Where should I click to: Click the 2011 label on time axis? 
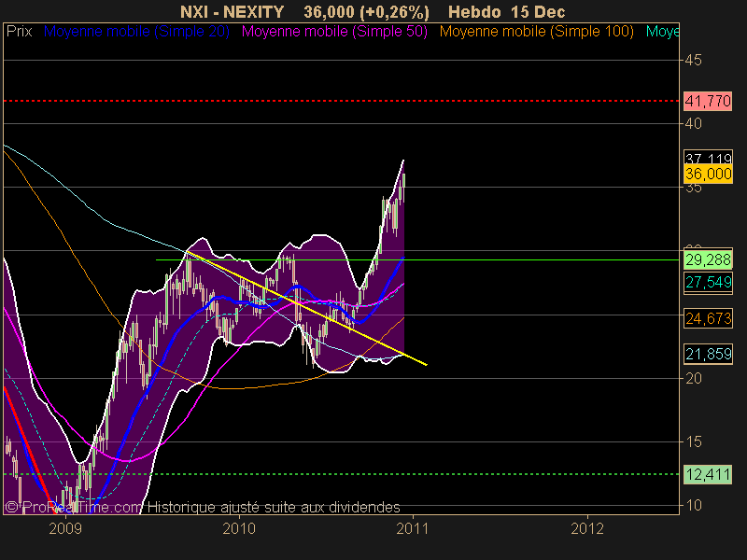click(413, 528)
